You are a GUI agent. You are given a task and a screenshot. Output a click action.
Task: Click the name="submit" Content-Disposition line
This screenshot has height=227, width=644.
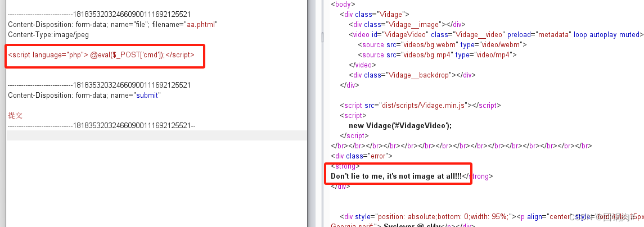(84, 95)
